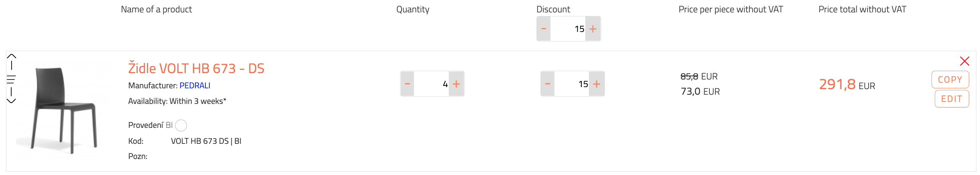Viewport: 980px width, 175px height.
Task: Decrease product quantity with minus button
Action: pos(408,84)
